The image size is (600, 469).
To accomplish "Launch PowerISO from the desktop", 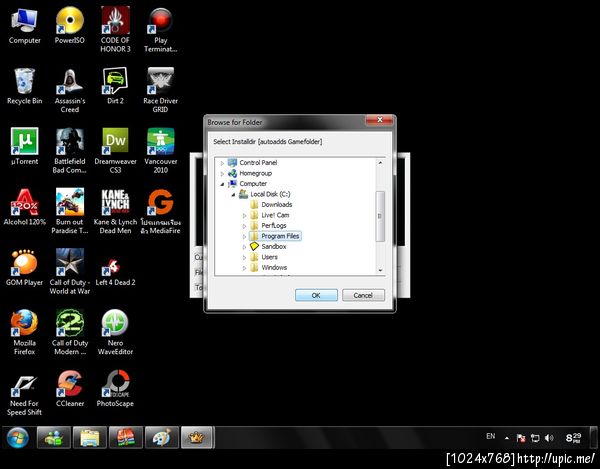I will [70, 26].
